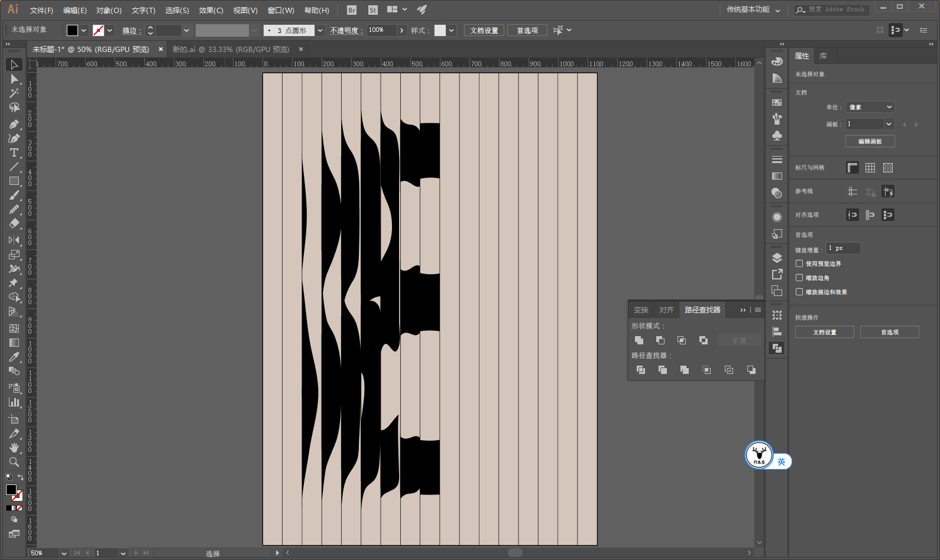Expand the 画板 artboard number dropdown
Viewport: 940px width, 560px height.
point(889,124)
